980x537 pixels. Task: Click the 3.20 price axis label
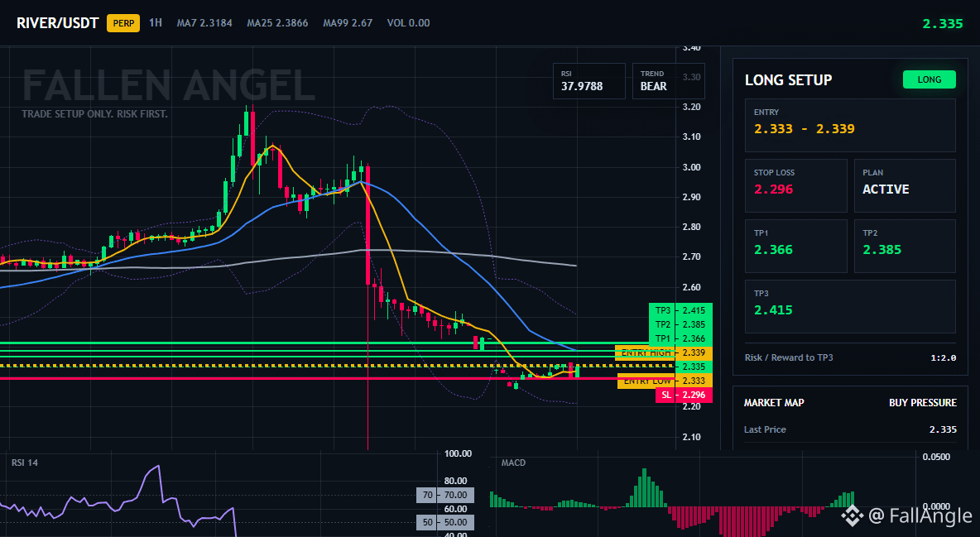691,107
